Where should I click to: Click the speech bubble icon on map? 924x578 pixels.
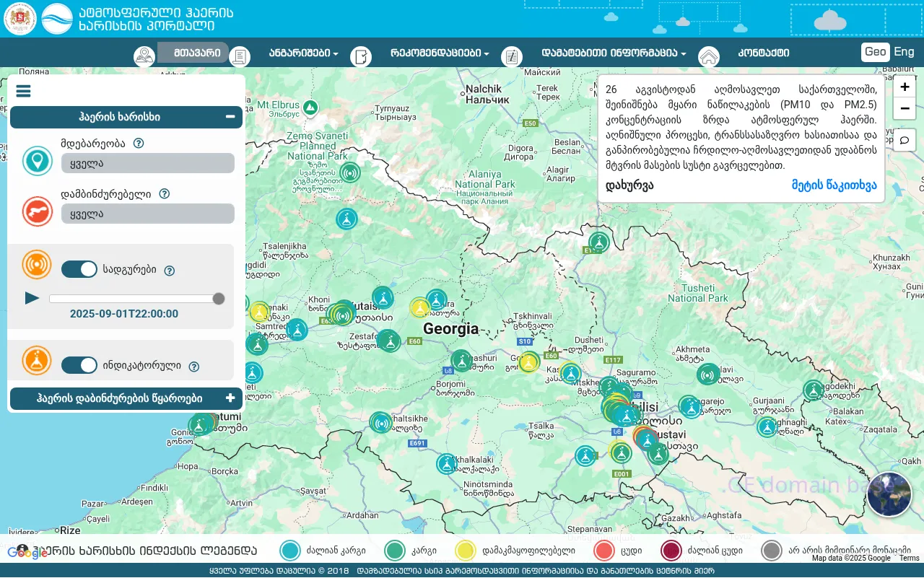coord(905,141)
